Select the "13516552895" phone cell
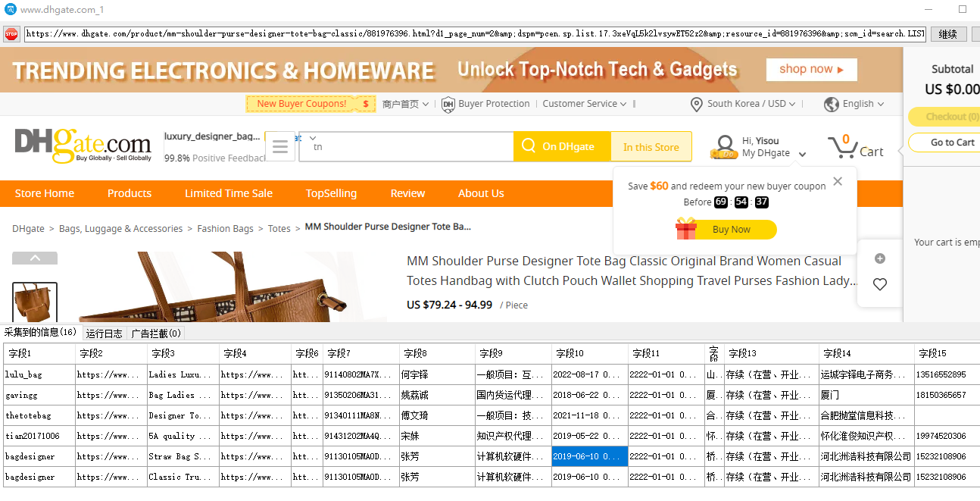980x501 pixels. tap(947, 374)
